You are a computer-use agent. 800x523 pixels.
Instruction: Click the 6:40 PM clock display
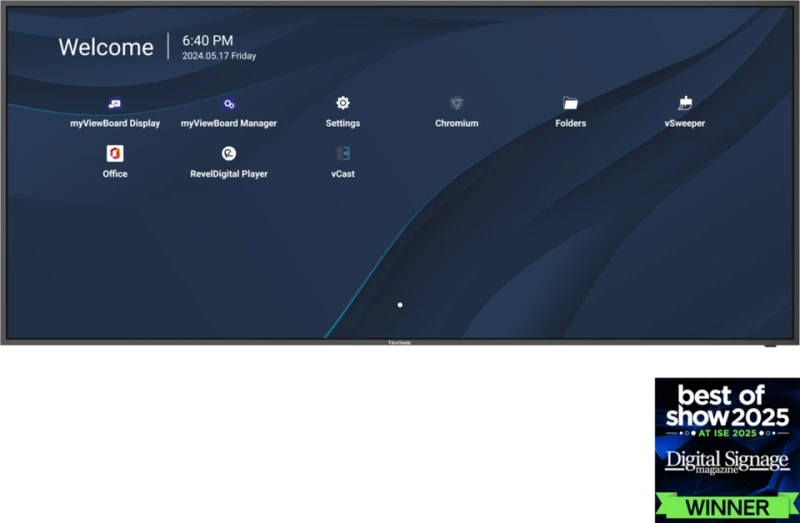207,41
